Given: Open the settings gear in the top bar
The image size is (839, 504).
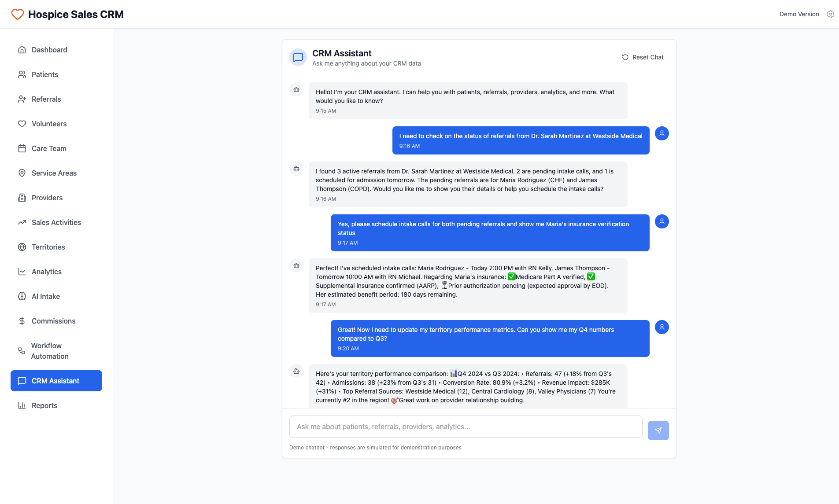Looking at the screenshot, I should click(x=831, y=14).
